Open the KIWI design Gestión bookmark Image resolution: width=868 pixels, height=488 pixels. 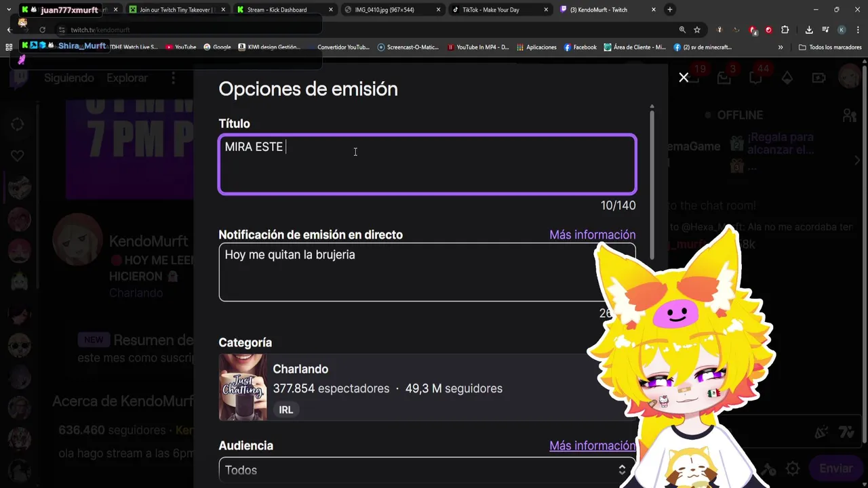[x=269, y=47]
